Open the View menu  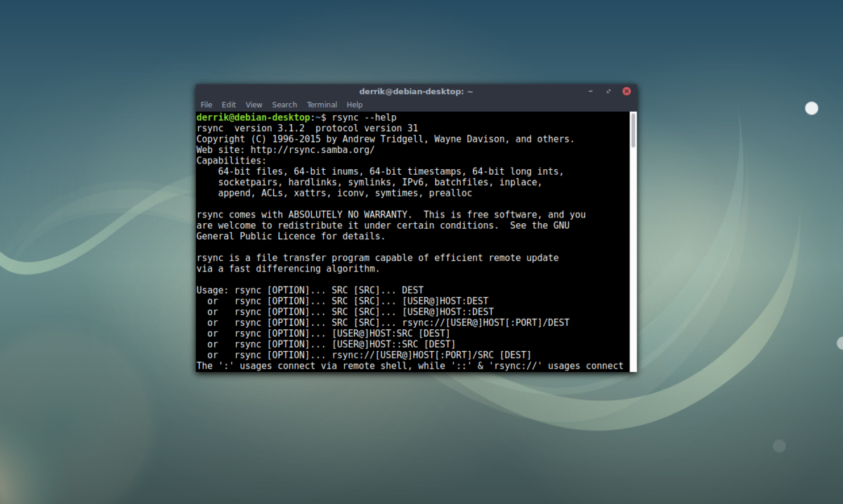(254, 105)
